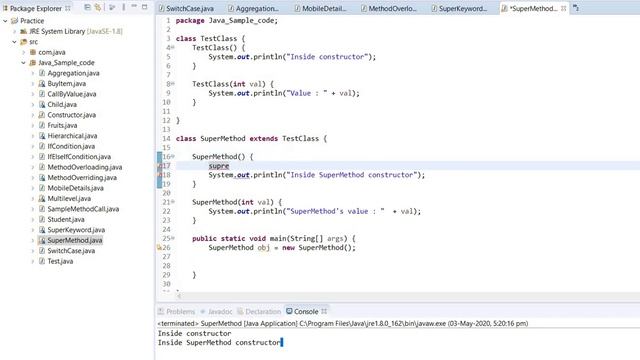640x360 pixels.
Task: Expand Aggregation.java tree node
Action: [x=33, y=73]
